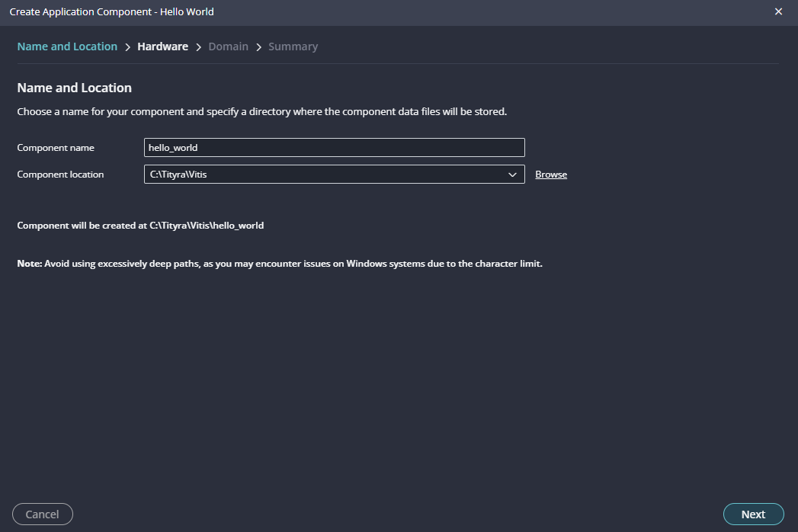Click chevron between Hardware and Domain
Screen dimensions: 798x532
tap(198, 47)
